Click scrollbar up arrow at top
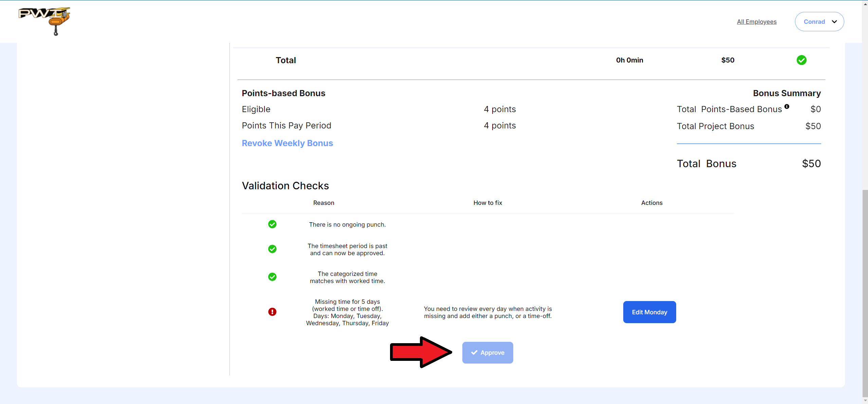 pos(865,4)
